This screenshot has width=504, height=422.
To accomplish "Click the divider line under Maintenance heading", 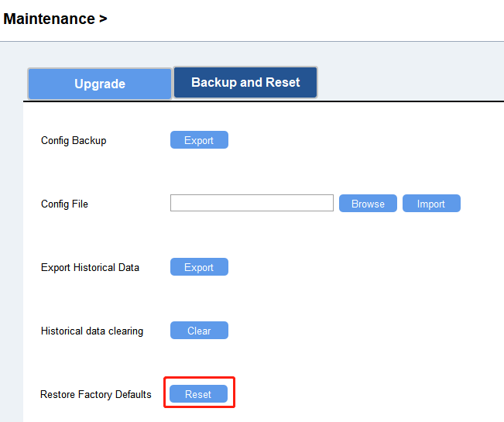I will 252,41.
